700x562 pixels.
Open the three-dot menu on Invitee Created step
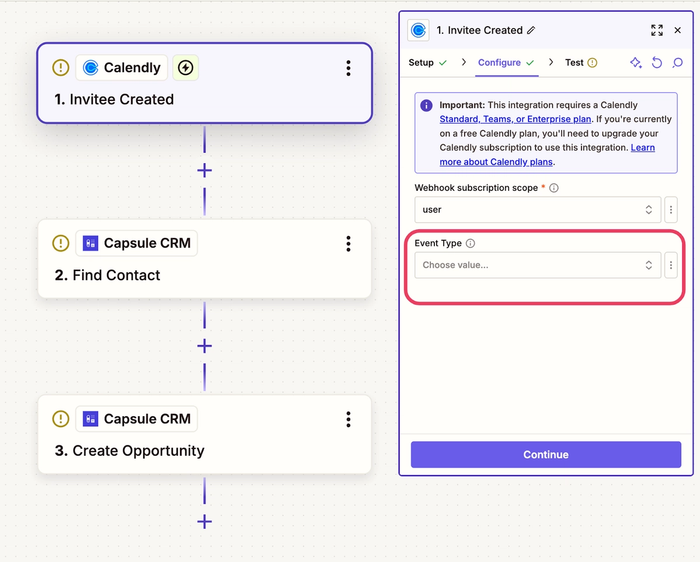tap(349, 68)
